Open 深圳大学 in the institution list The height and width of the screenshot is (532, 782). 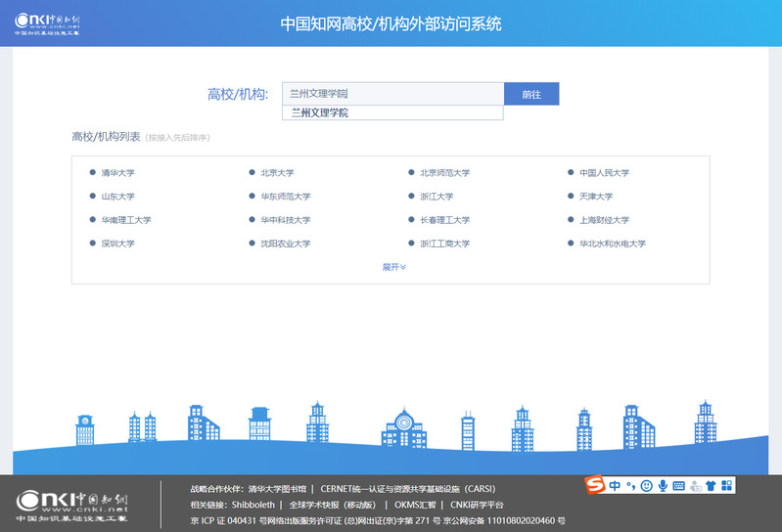117,244
